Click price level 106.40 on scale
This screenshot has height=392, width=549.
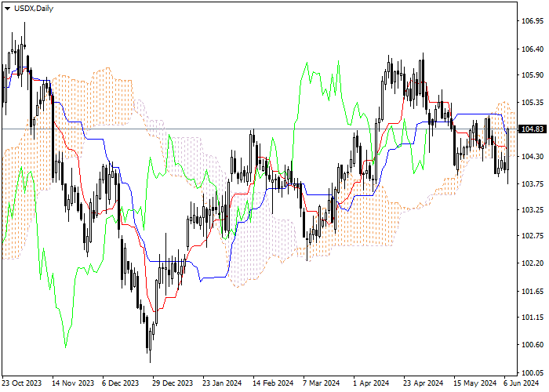coord(533,49)
